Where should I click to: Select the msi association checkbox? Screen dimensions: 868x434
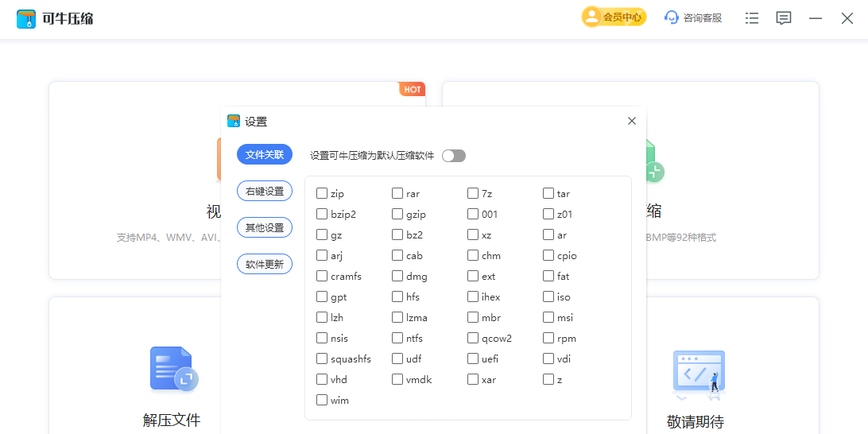pyautogui.click(x=548, y=317)
